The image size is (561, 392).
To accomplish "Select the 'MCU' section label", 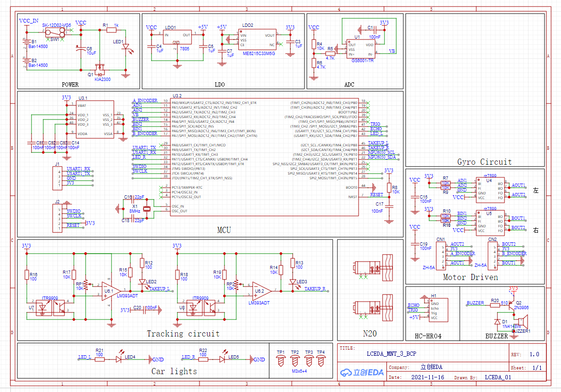I will coord(224,230).
